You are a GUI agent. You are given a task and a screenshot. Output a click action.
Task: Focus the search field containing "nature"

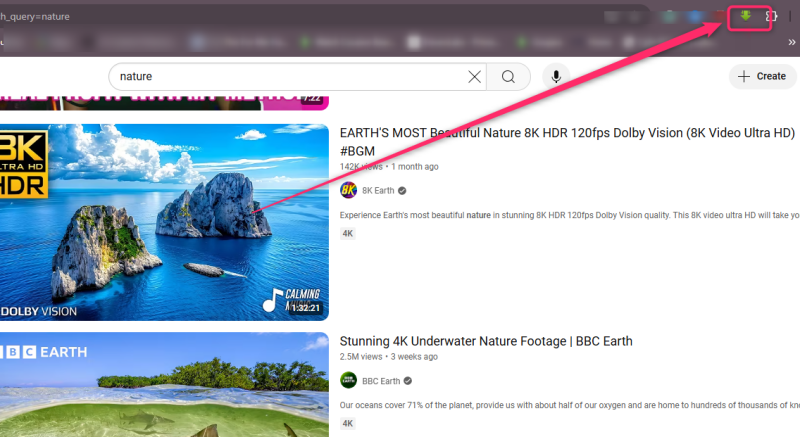tap(290, 77)
